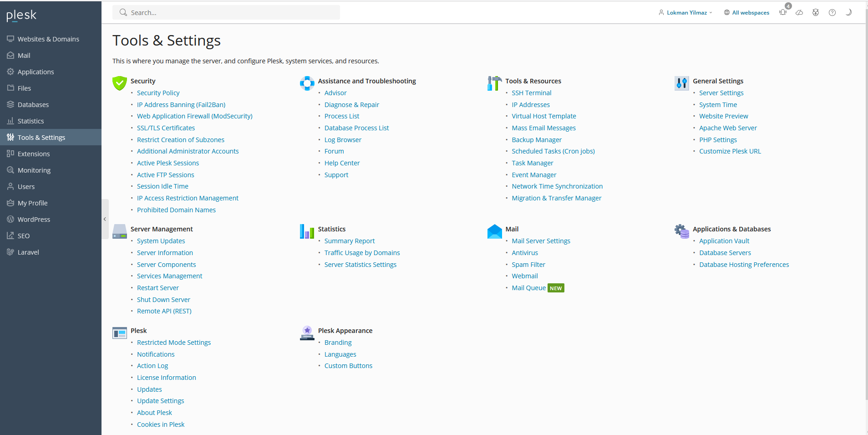Open Web Application Firewall (ModSecurity)
This screenshot has width=868, height=435.
click(x=195, y=116)
